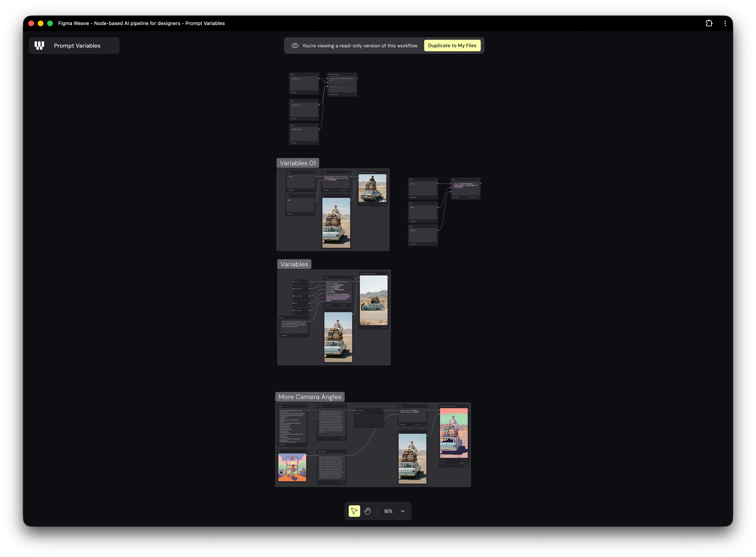Click the eye read-only icon
The height and width of the screenshot is (557, 756).
tap(295, 46)
